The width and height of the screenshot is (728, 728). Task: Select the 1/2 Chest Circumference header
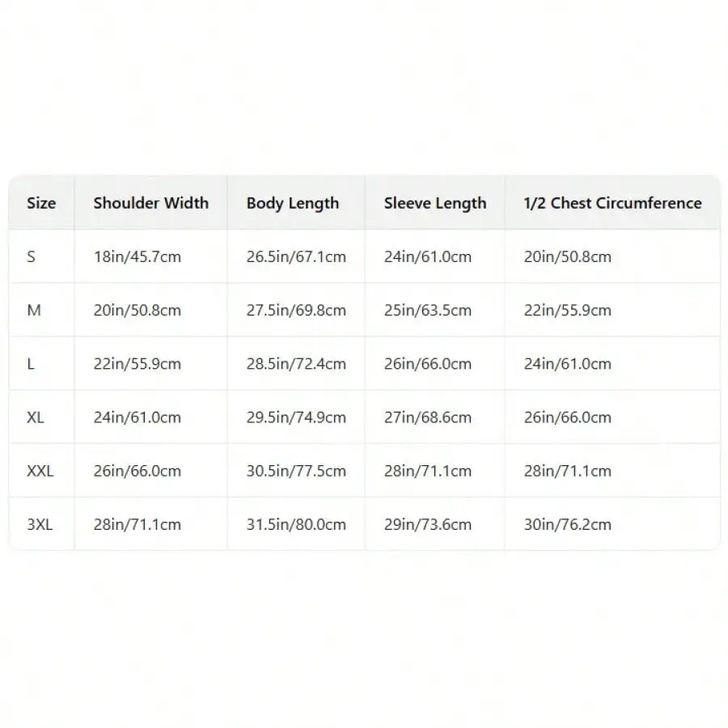612,203
